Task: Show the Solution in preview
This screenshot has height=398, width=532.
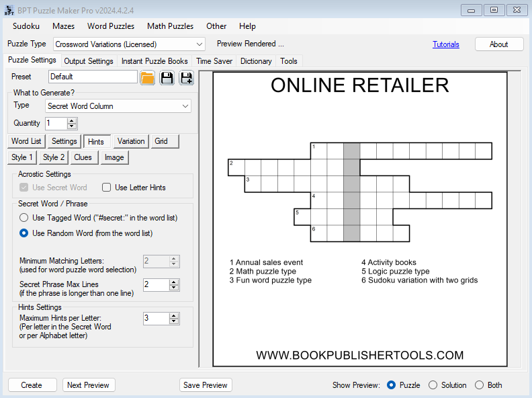Action: click(x=433, y=385)
